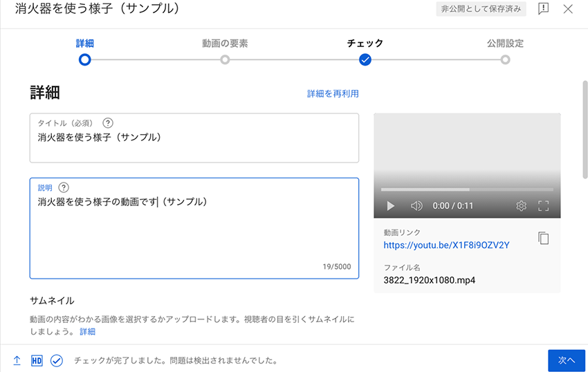Viewport: 588px width, 372px height.
Task: Click the 詳細を再利用 link
Action: click(x=333, y=93)
